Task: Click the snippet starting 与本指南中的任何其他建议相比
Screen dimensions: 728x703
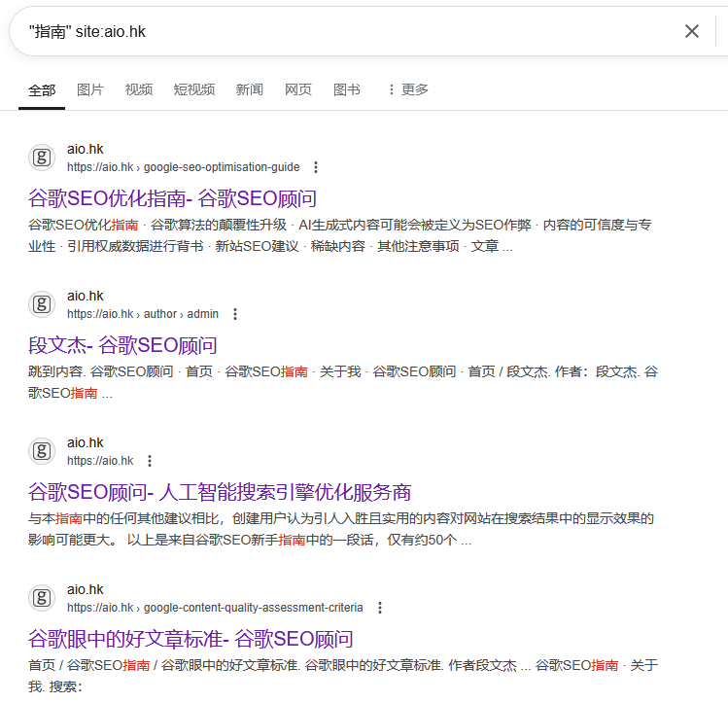Action: tap(341, 529)
